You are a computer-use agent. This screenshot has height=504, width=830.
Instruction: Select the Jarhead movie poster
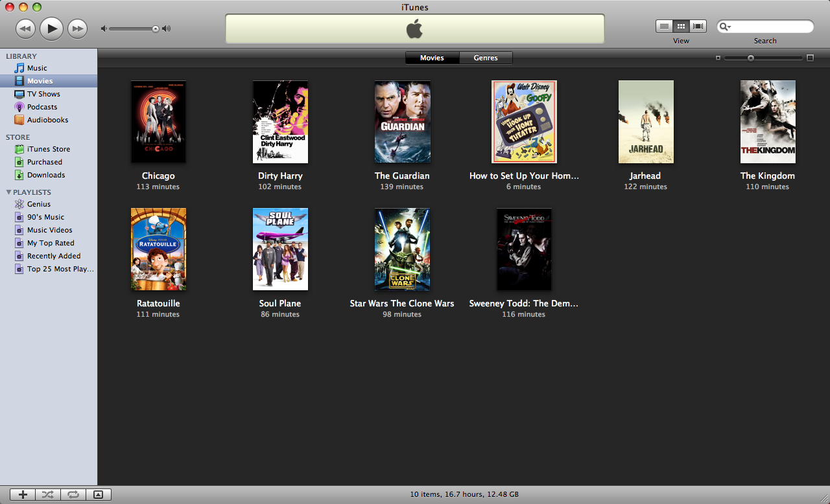tap(646, 122)
